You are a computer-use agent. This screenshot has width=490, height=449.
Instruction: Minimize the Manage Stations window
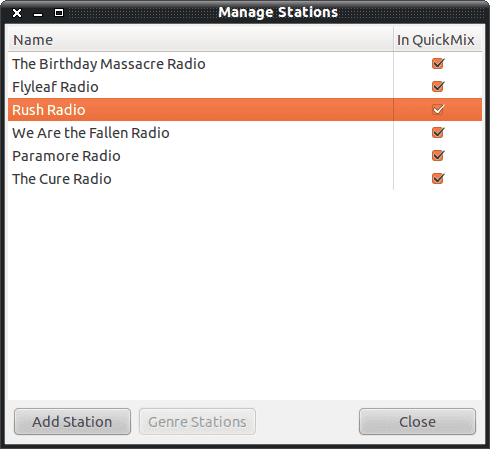pyautogui.click(x=38, y=14)
